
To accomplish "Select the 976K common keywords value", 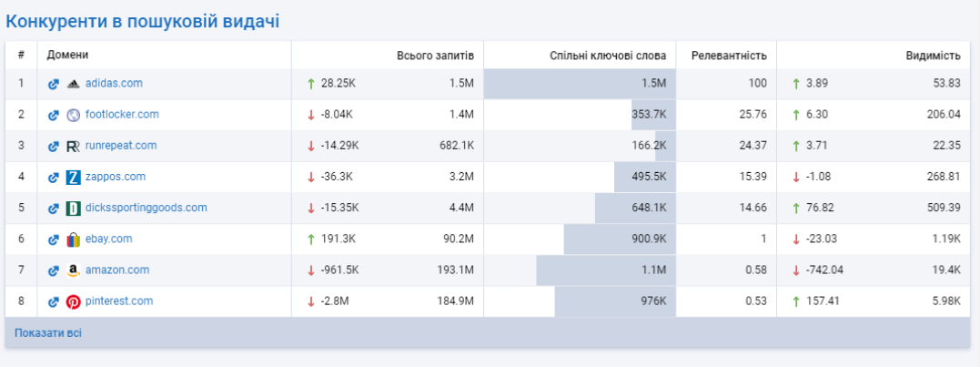I will [x=653, y=301].
